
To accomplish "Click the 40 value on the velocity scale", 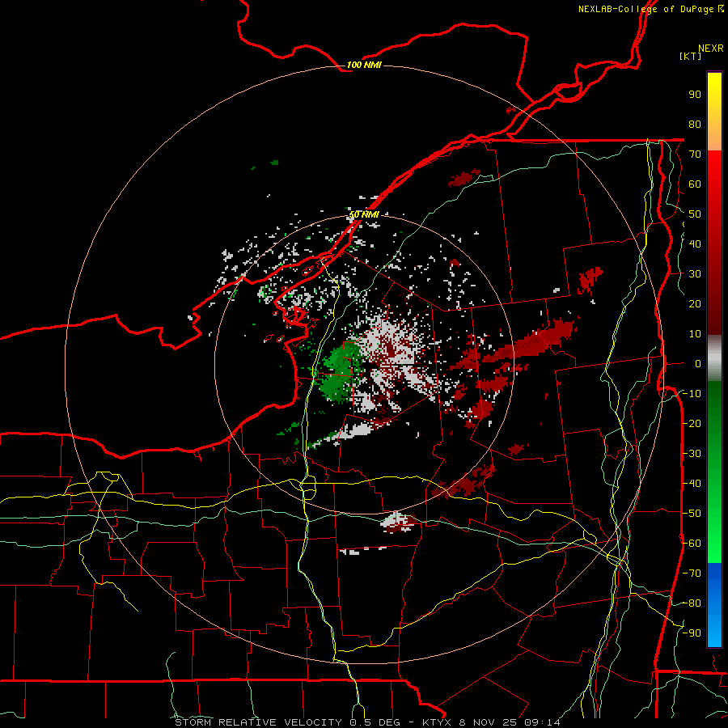I will coord(695,243).
